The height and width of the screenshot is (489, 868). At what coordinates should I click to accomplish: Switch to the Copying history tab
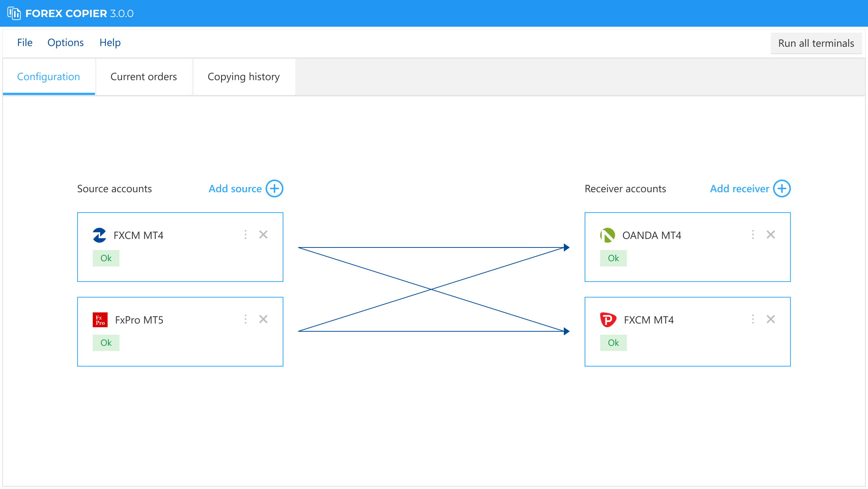[244, 77]
